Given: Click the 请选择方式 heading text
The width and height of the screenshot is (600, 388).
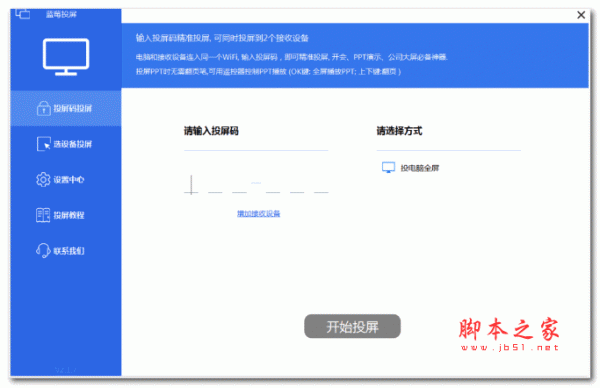Looking at the screenshot, I should [399, 131].
